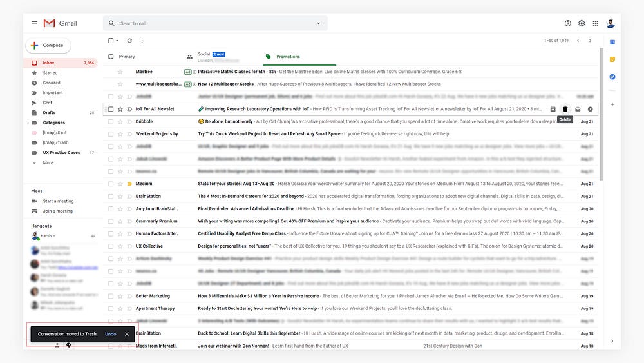Screen dimensions: 644x363
Task: Compose a new email
Action: (x=48, y=46)
